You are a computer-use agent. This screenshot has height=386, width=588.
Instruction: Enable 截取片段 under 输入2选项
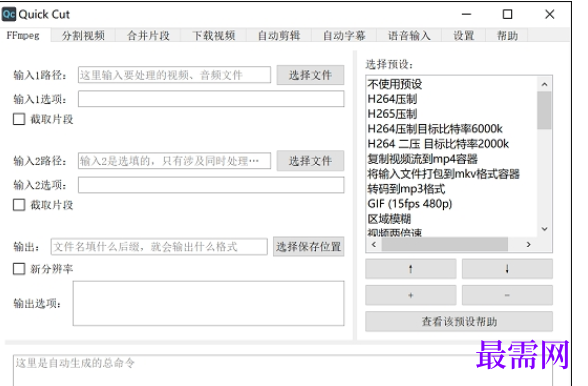pyautogui.click(x=19, y=205)
